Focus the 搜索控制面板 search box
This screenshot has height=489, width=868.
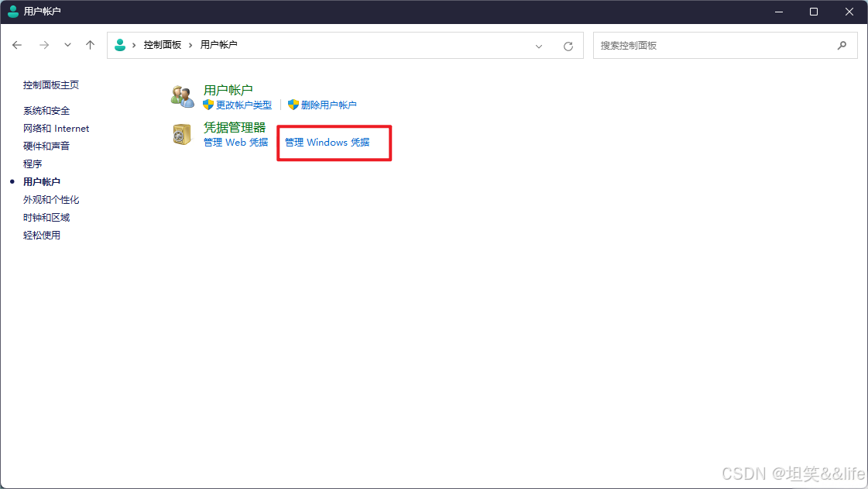(726, 46)
